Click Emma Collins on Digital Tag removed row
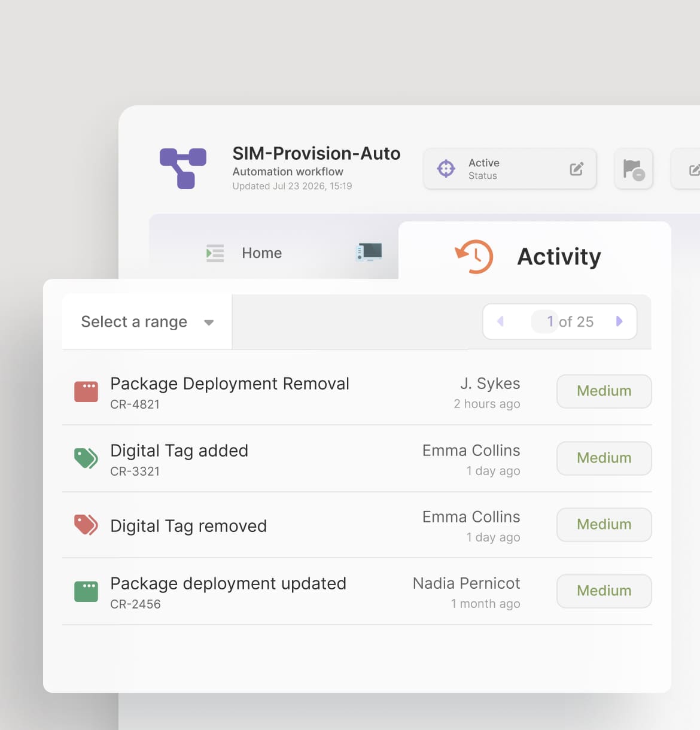 pos(471,517)
